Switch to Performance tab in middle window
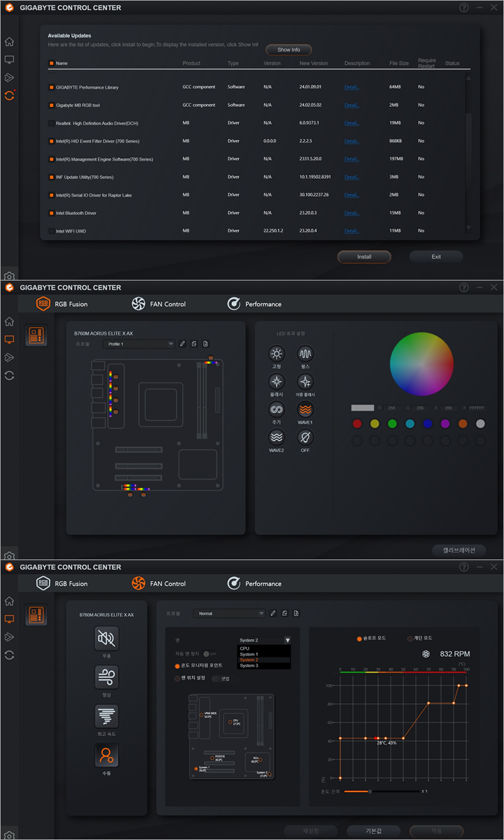 point(254,304)
